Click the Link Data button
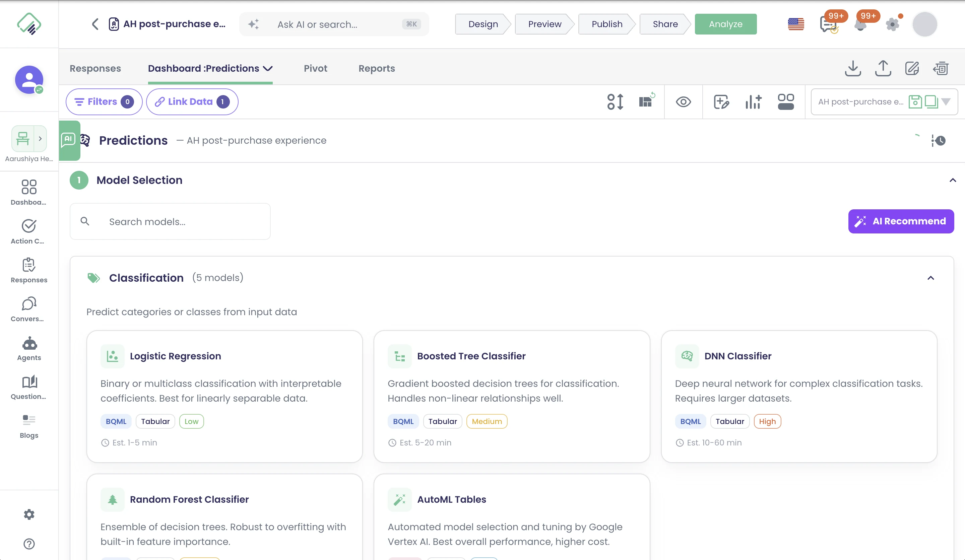The height and width of the screenshot is (560, 965). coord(192,102)
